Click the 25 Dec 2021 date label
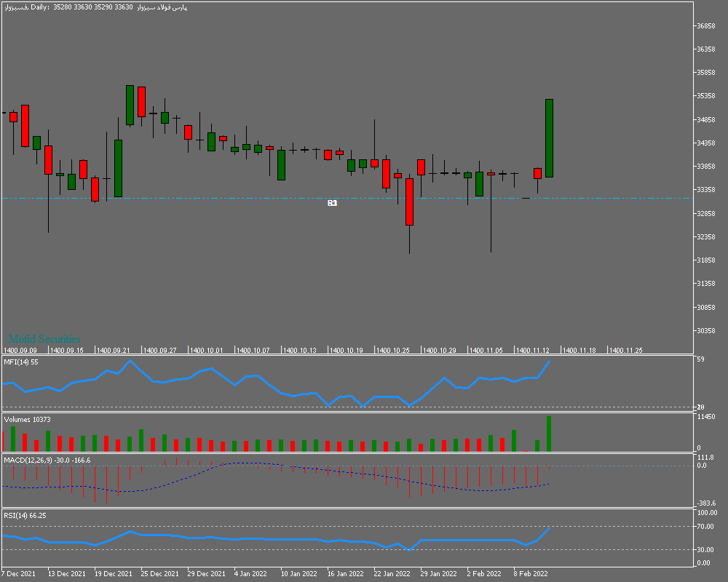The width and height of the screenshot is (728, 582). (x=159, y=574)
